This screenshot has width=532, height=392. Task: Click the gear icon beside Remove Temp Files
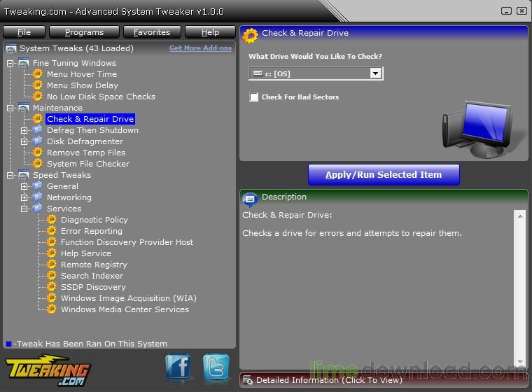[37, 153]
